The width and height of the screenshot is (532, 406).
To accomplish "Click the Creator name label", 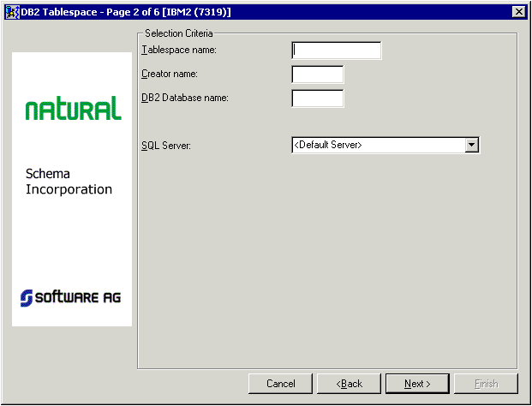I will (170, 75).
